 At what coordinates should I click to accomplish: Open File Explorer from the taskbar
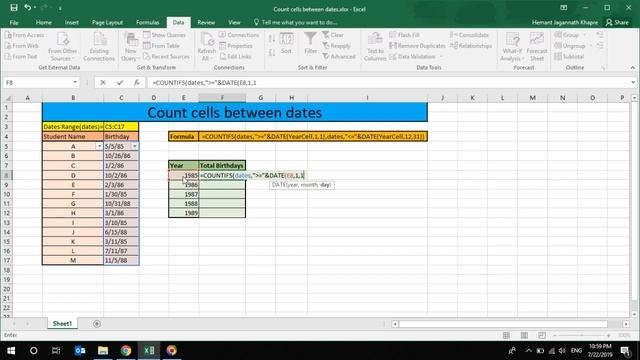(103, 351)
